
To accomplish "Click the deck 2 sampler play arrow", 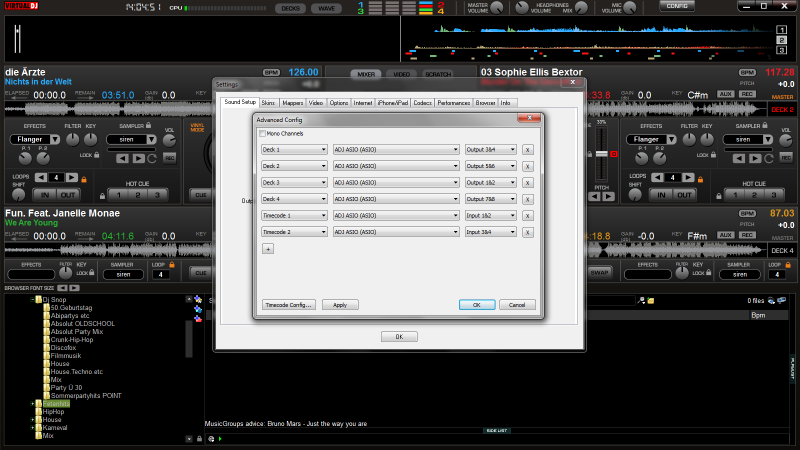I will 755,159.
